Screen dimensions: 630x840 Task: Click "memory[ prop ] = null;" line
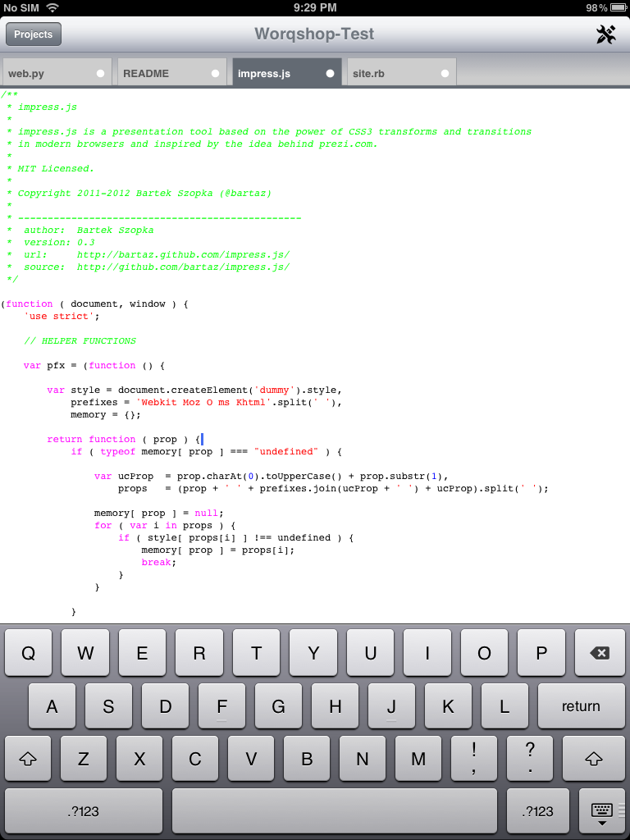click(x=158, y=514)
